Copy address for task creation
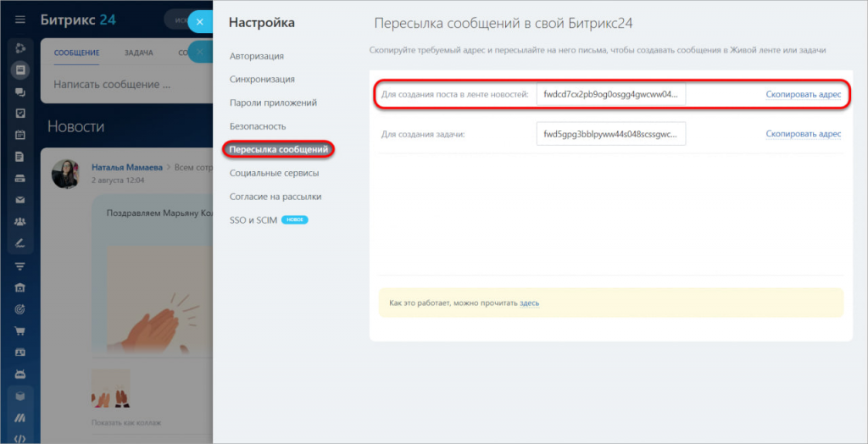Image resolution: width=868 pixels, height=444 pixels. (x=804, y=134)
